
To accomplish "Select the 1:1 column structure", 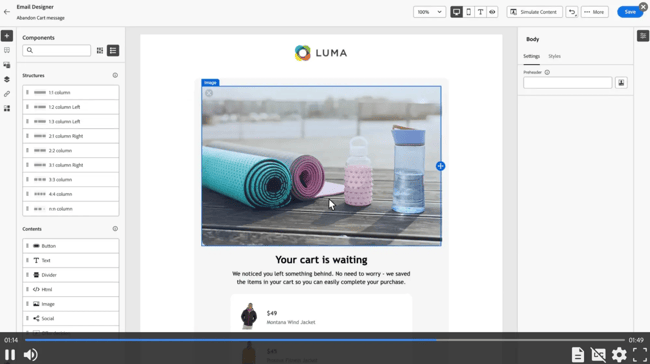I will [71, 92].
